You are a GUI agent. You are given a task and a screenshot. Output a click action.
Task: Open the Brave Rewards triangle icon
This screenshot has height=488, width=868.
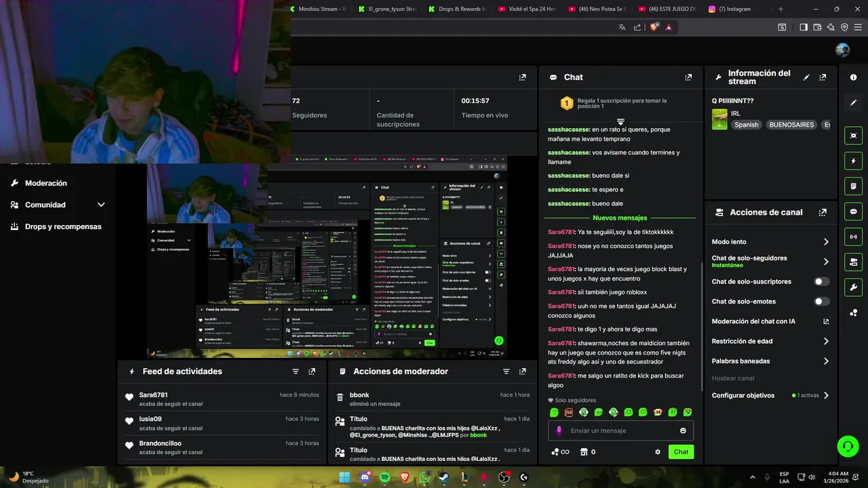pyautogui.click(x=669, y=27)
